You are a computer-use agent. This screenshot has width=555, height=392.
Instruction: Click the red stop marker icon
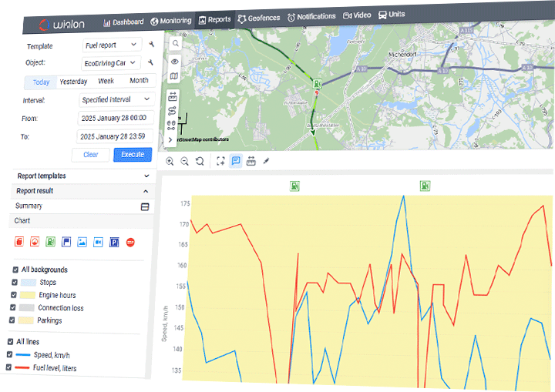click(130, 243)
